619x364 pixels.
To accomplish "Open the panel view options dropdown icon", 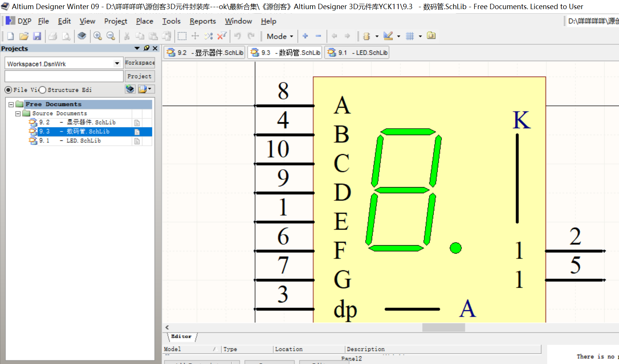I will click(146, 89).
